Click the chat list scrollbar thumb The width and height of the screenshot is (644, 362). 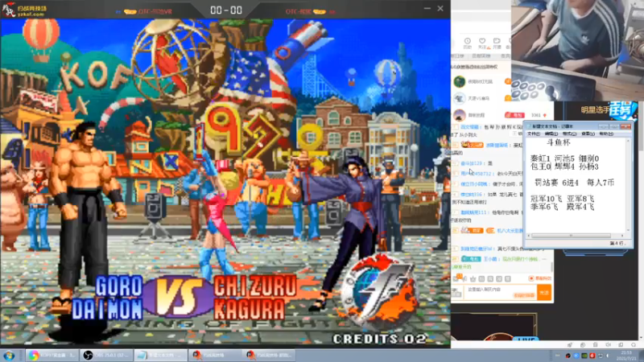[551, 267]
